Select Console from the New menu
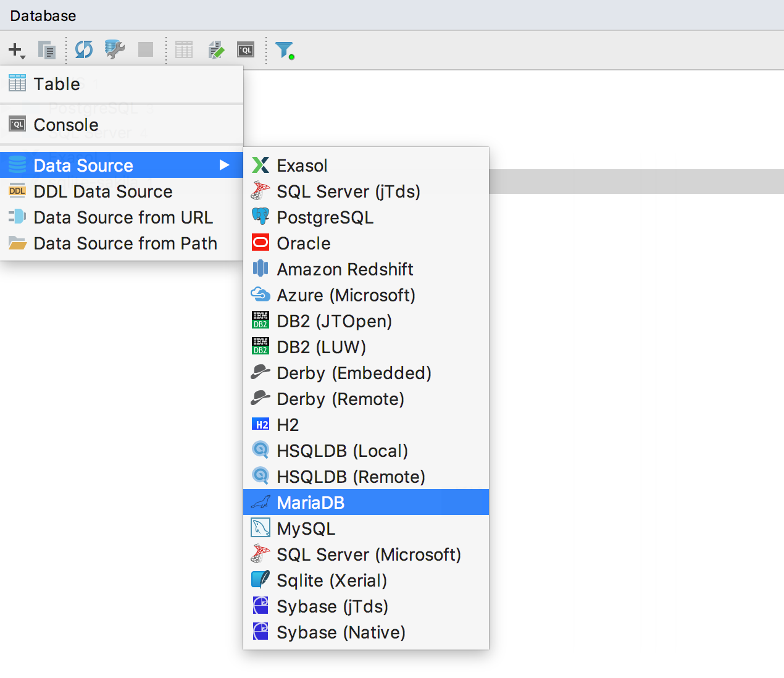 click(122, 125)
